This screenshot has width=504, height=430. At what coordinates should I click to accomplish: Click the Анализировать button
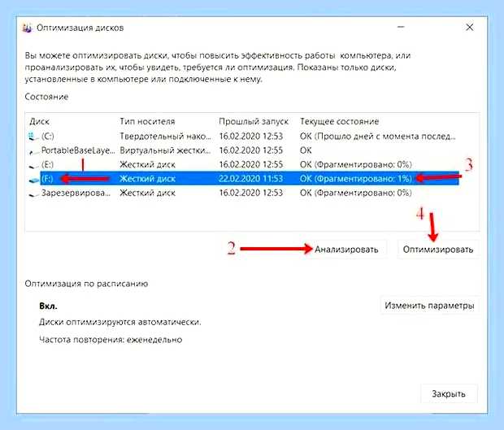[x=345, y=250]
